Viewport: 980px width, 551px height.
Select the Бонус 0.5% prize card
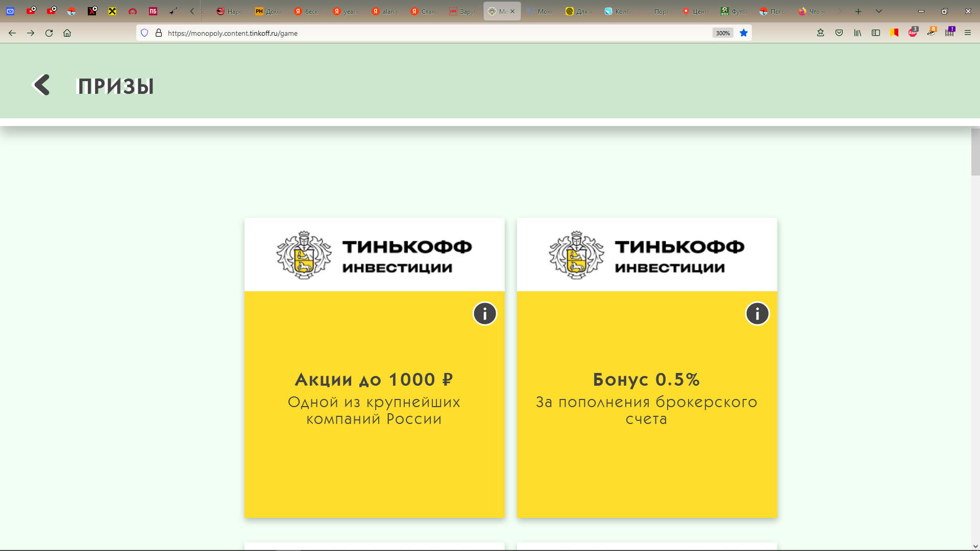point(647,368)
